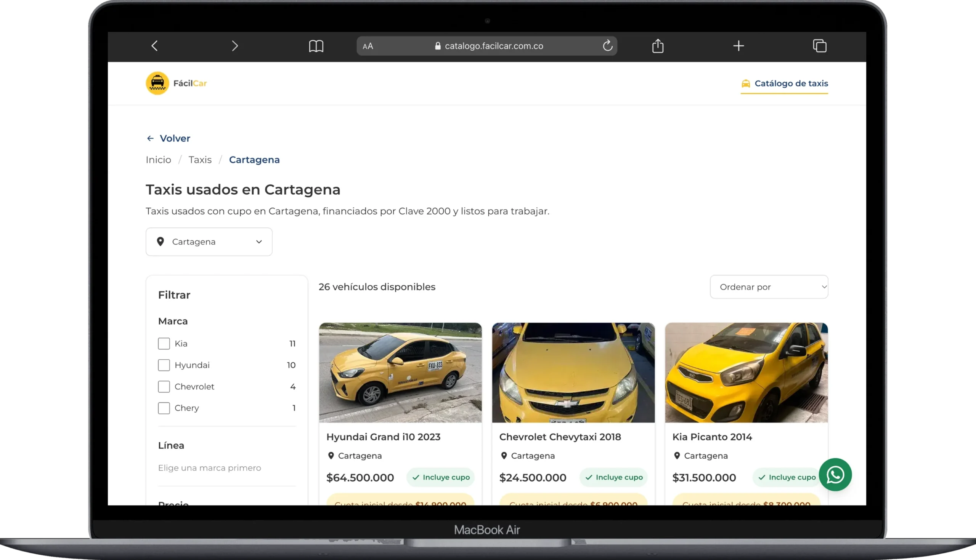Check the Hyundai brand filter
Viewport: 976px width, 560px height.
point(164,365)
